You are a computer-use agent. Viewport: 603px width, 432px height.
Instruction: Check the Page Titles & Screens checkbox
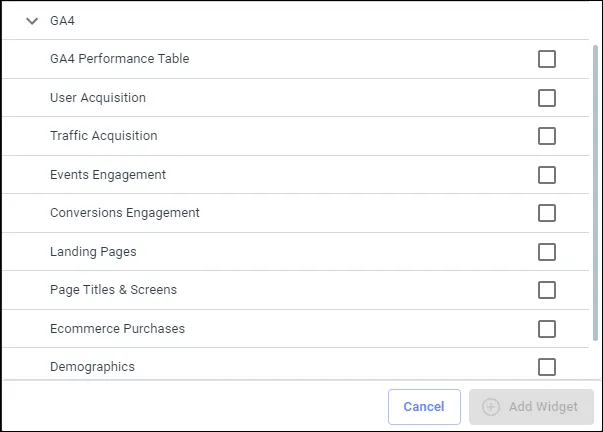[x=546, y=290]
